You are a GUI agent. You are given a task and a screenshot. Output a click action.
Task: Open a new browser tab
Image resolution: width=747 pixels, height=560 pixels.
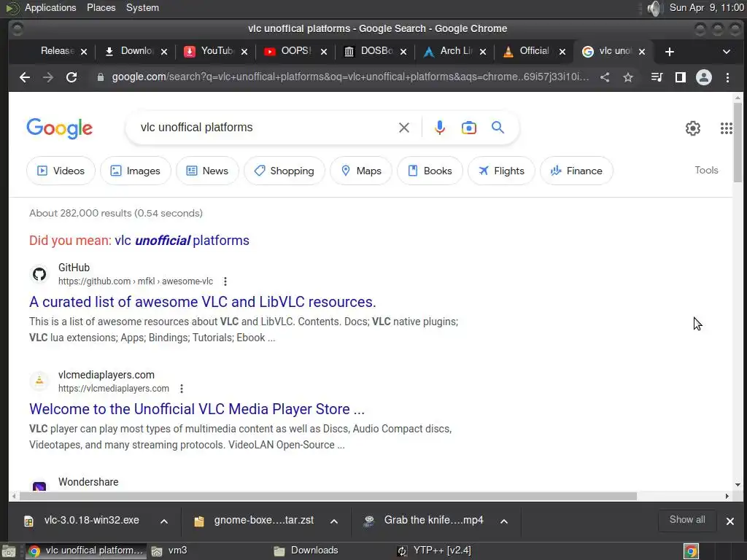coord(670,52)
